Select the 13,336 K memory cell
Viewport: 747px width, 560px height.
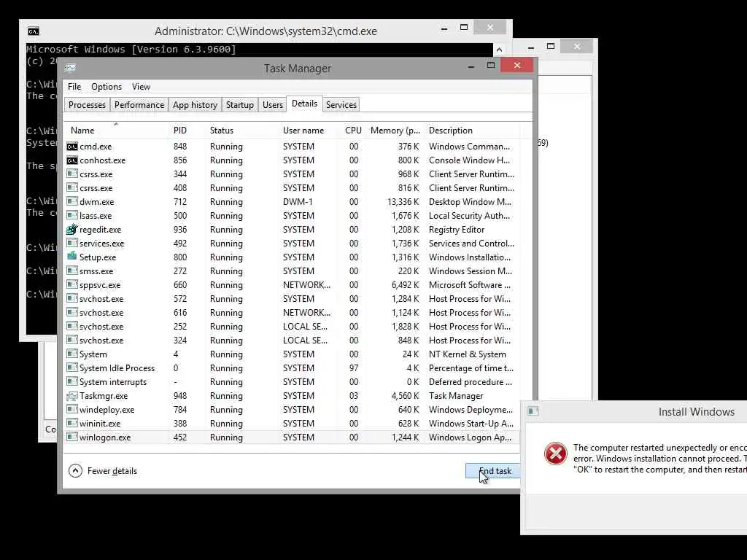[x=403, y=202]
